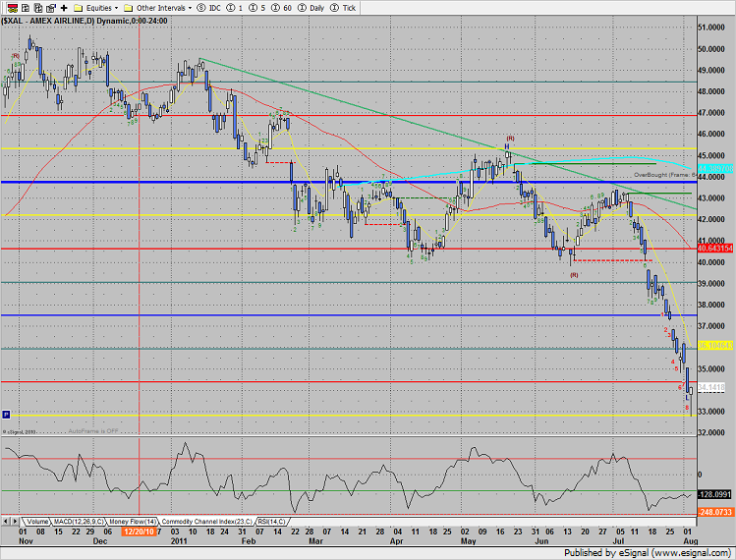This screenshot has height=560, width=736.
Task: Click the second toolbar icon with arrows
Action: (x=26, y=8)
